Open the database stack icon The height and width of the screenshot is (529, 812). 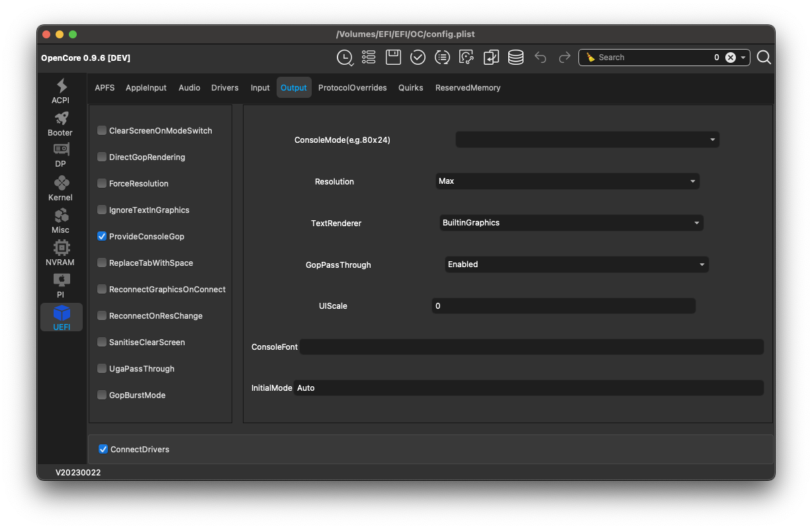516,58
